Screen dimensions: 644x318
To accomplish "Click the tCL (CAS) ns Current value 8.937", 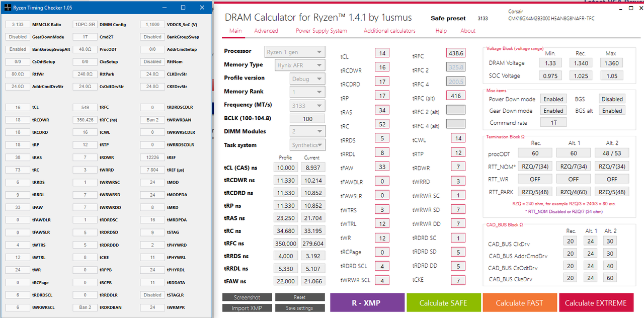I will tap(313, 168).
